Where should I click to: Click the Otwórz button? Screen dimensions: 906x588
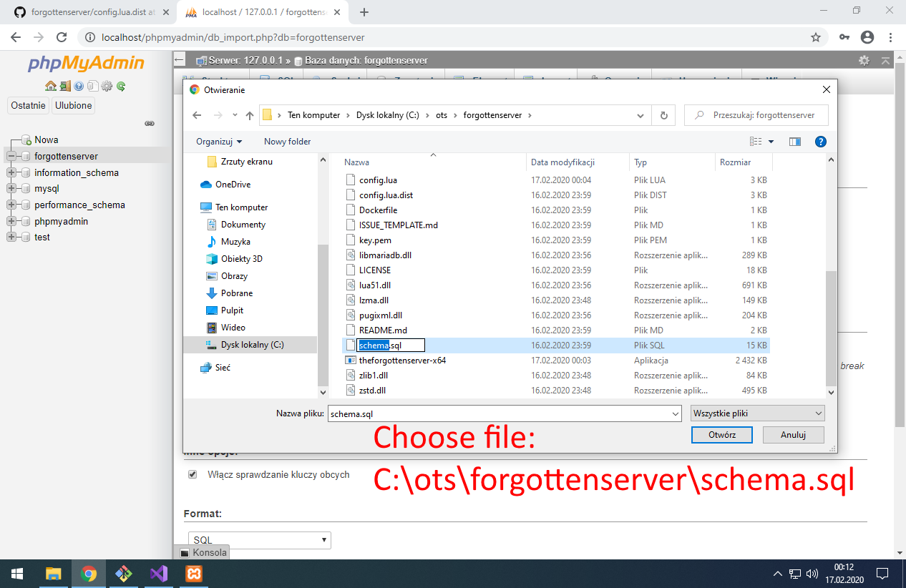click(x=721, y=434)
